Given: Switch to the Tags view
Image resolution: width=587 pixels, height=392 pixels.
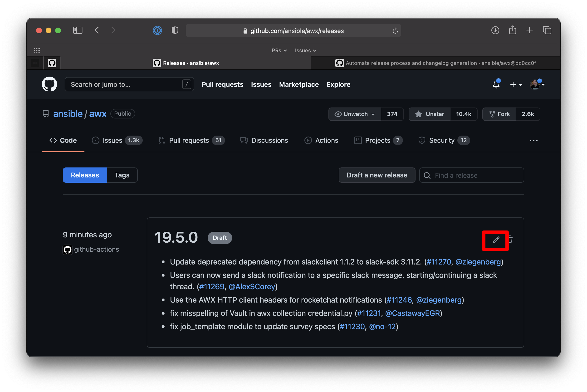Looking at the screenshot, I should tap(122, 175).
